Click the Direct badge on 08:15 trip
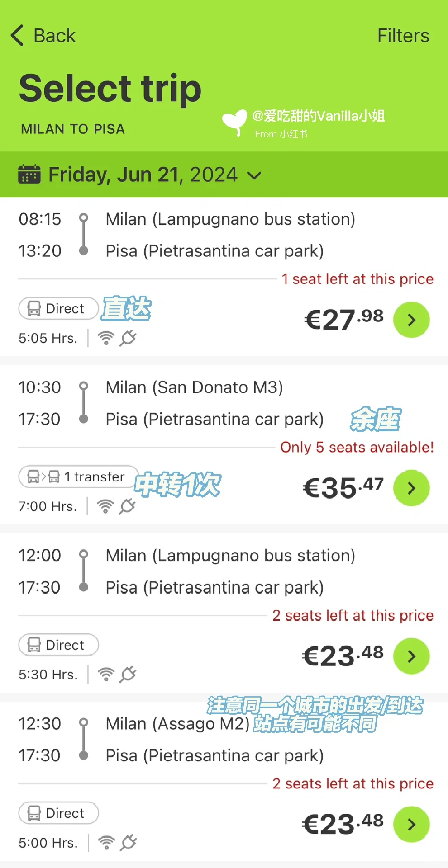 pyautogui.click(x=58, y=309)
